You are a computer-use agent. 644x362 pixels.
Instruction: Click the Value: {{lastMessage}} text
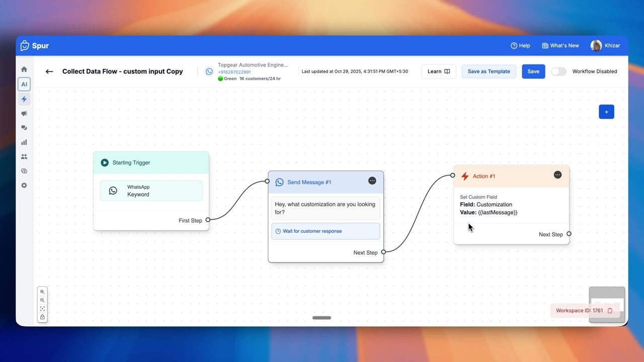tap(489, 213)
